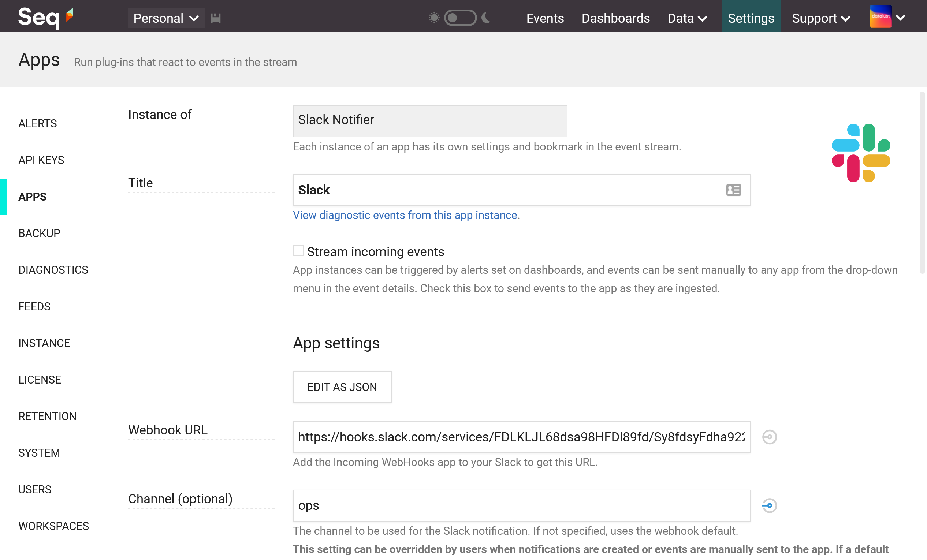This screenshot has width=927, height=560.
Task: Enable the Stream incoming events checkbox
Action: [x=298, y=251]
